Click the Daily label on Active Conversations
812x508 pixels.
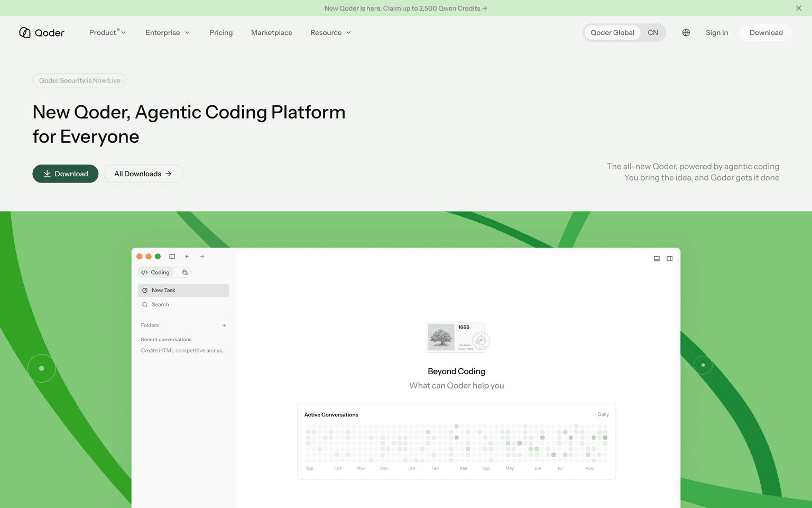[x=603, y=415]
